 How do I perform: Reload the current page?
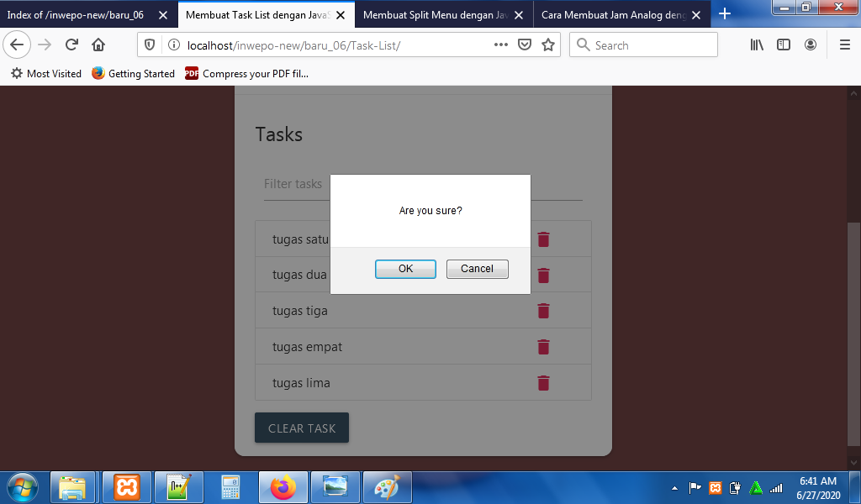pyautogui.click(x=71, y=45)
